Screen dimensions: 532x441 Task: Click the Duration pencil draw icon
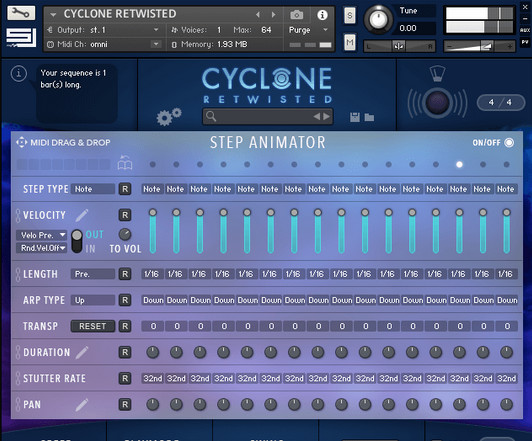click(x=82, y=352)
